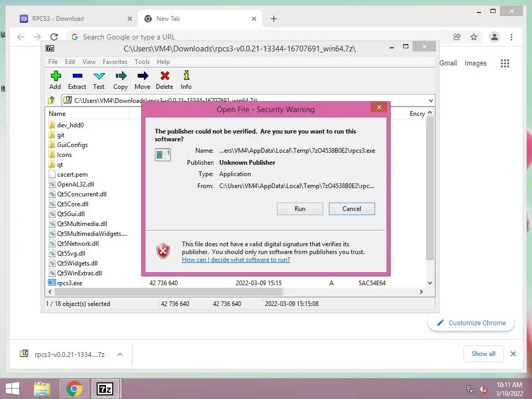
Task: Click the horizontal scrollbar left arrow
Action: click(50, 291)
